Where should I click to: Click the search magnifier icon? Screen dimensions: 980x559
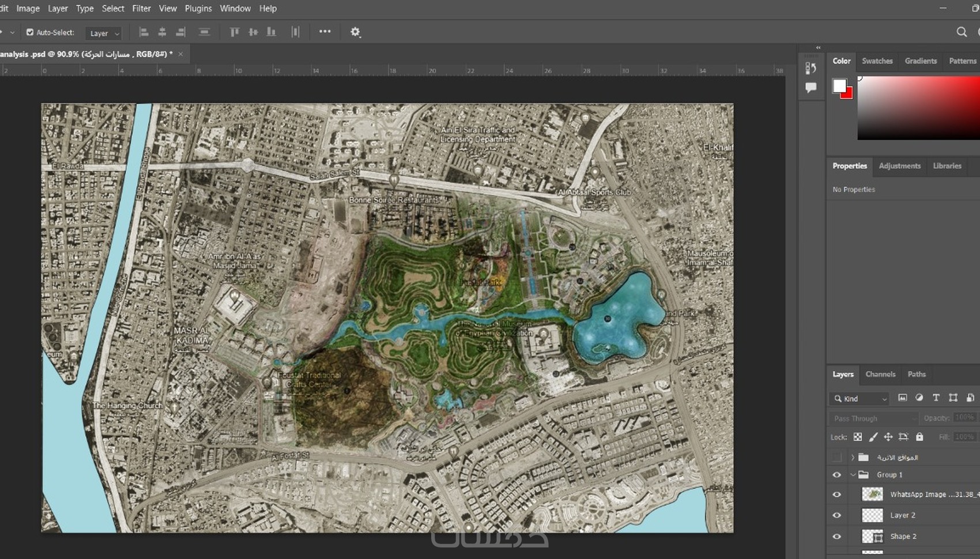[962, 32]
